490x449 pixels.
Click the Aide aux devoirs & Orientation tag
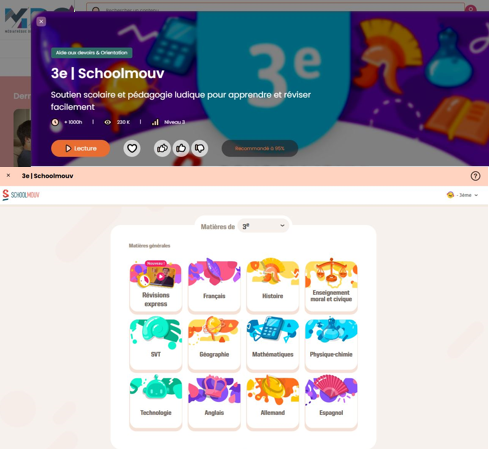(x=92, y=53)
